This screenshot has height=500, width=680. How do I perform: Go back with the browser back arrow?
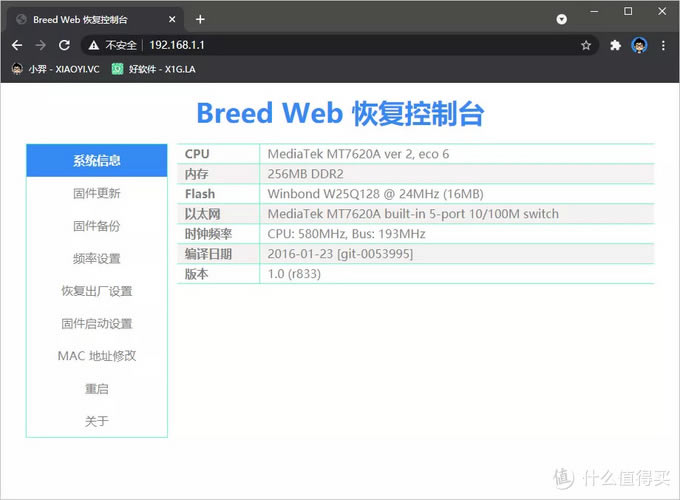pos(17,45)
